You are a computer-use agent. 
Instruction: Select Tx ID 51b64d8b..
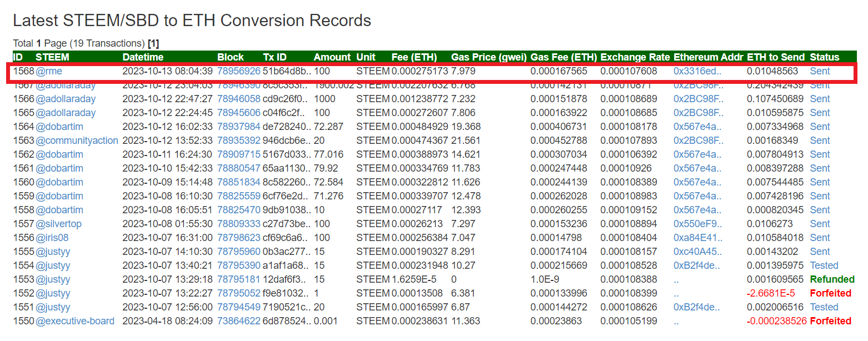tap(286, 71)
